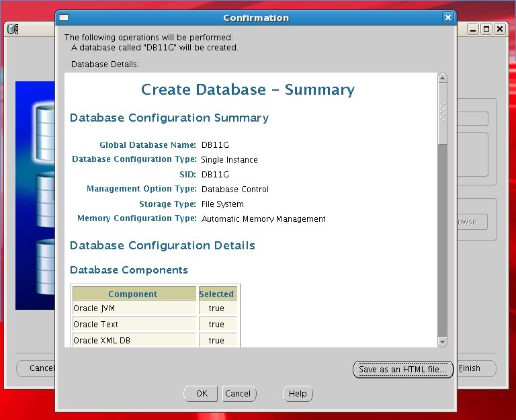The height and width of the screenshot is (420, 516).
Task: Select the 'Oracle Text' component cell
Action: pos(134,324)
